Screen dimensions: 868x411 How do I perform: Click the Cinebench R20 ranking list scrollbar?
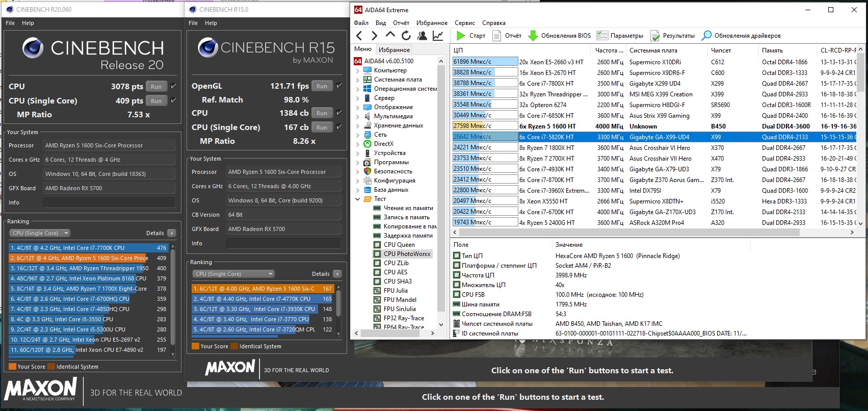[x=173, y=299]
